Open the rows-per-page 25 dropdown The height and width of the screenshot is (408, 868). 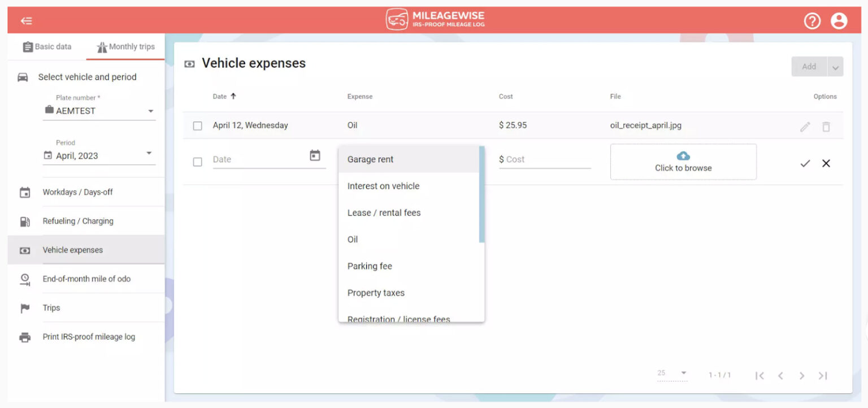[672, 373]
